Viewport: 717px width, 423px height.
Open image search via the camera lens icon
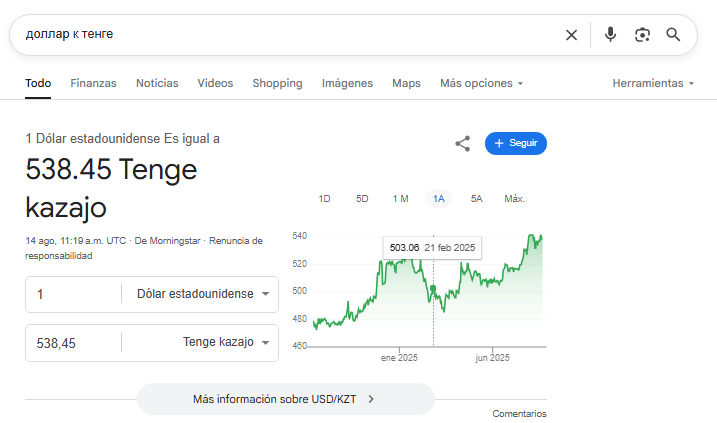point(642,35)
